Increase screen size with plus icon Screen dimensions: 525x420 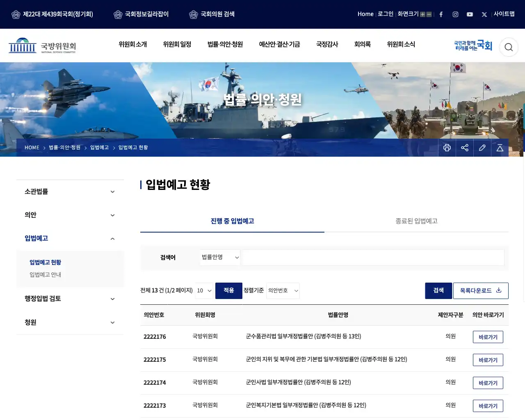click(x=422, y=14)
